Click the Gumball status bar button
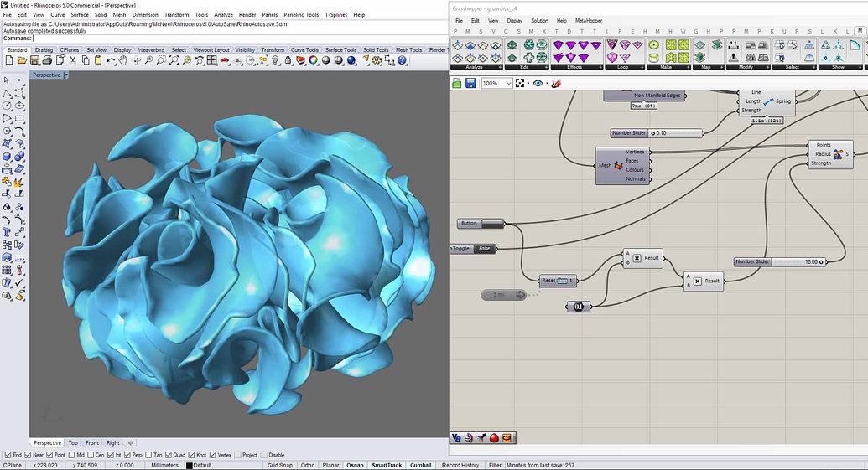 point(420,465)
